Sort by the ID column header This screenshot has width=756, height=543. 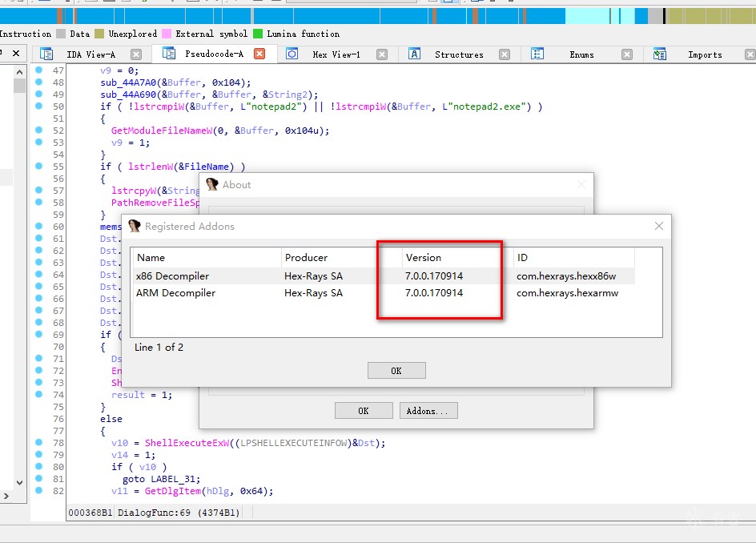573,258
